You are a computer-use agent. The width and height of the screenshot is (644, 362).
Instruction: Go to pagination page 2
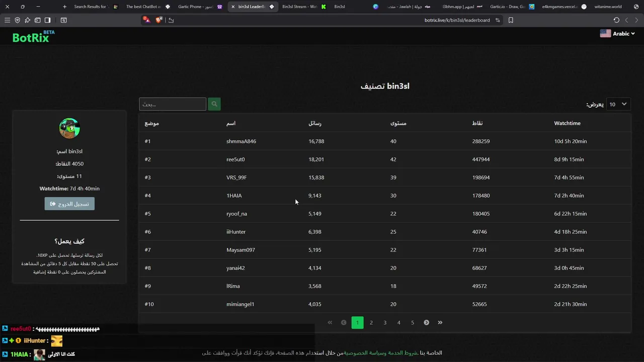[371, 322]
